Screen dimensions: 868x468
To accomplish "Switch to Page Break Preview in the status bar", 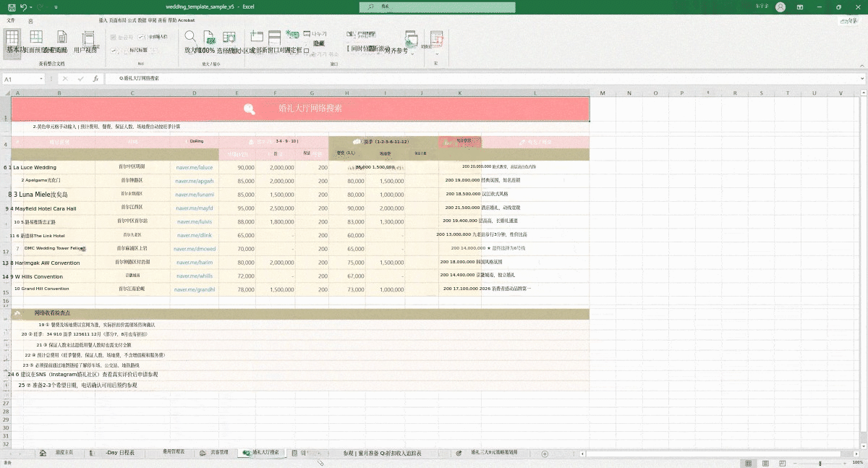I will point(781,462).
